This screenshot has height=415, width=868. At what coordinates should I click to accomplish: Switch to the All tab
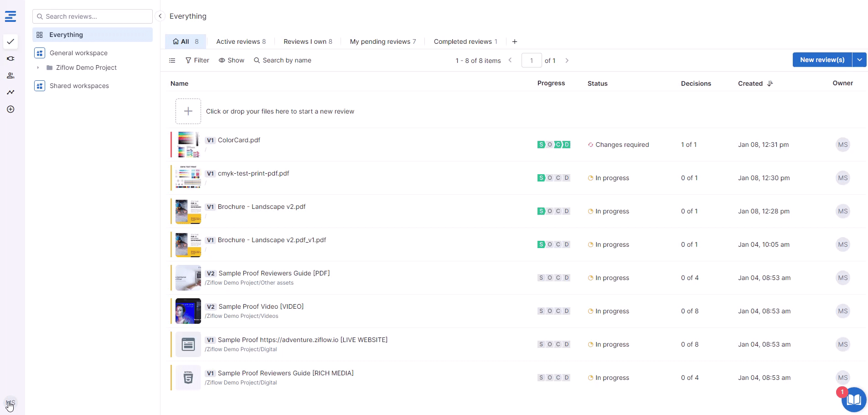(x=186, y=41)
